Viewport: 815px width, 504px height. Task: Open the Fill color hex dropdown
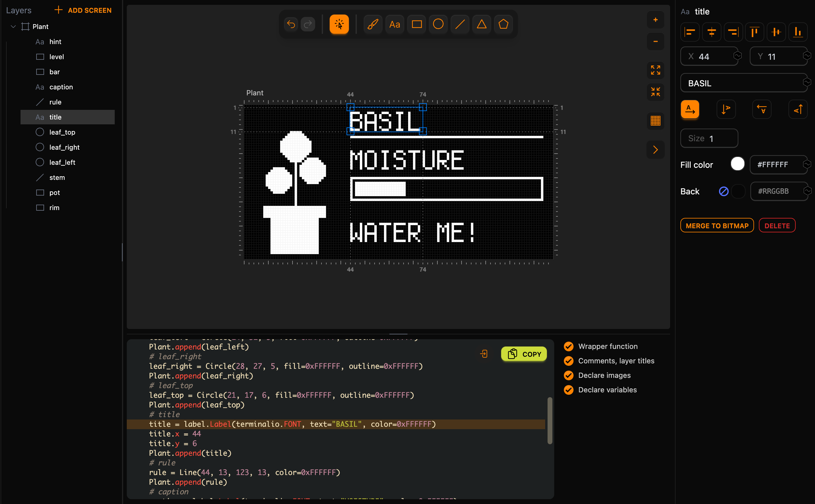click(807, 164)
